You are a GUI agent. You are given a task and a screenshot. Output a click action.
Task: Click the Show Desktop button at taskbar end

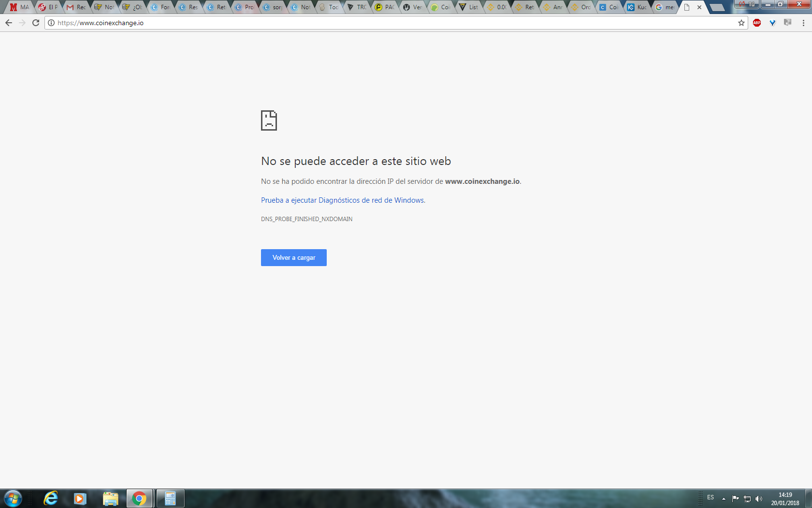[x=808, y=498]
